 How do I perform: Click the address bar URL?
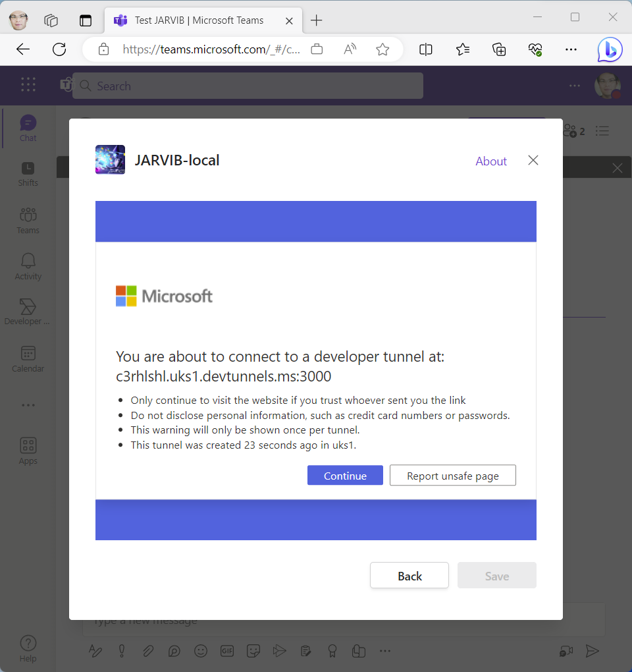click(x=211, y=49)
